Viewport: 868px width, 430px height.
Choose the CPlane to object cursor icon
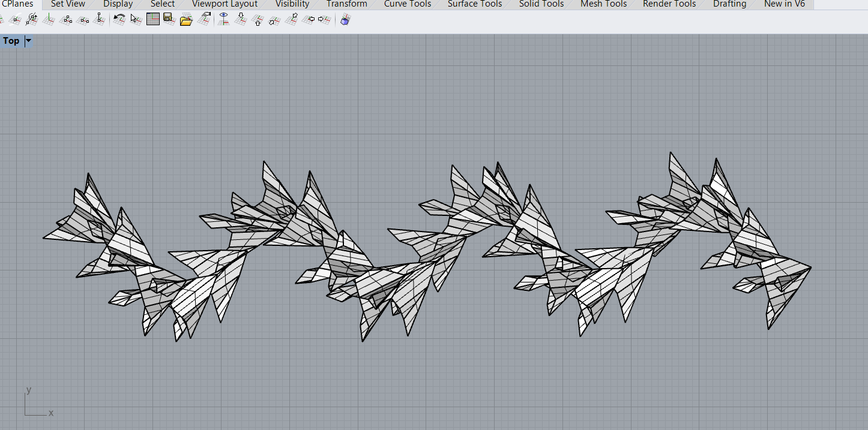(136, 20)
